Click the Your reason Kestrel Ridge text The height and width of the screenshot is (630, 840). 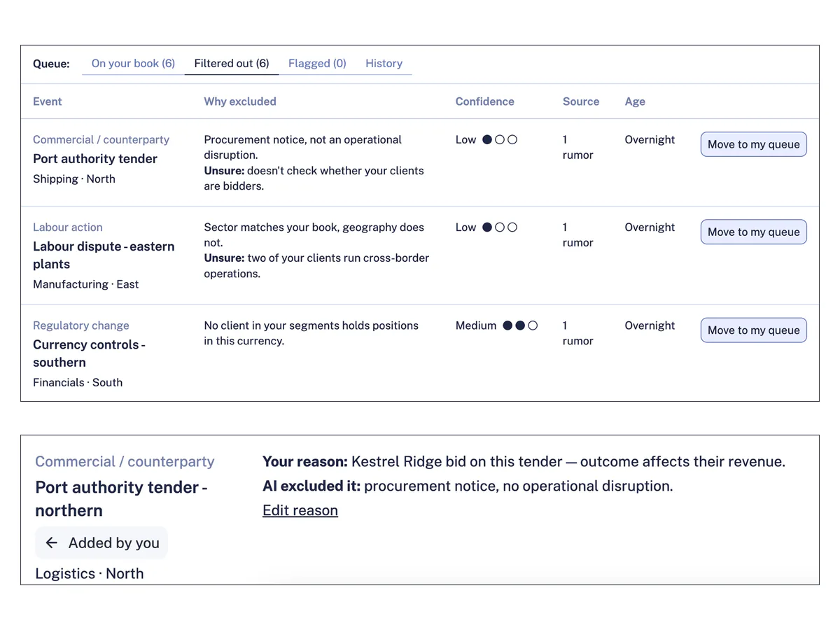click(524, 462)
